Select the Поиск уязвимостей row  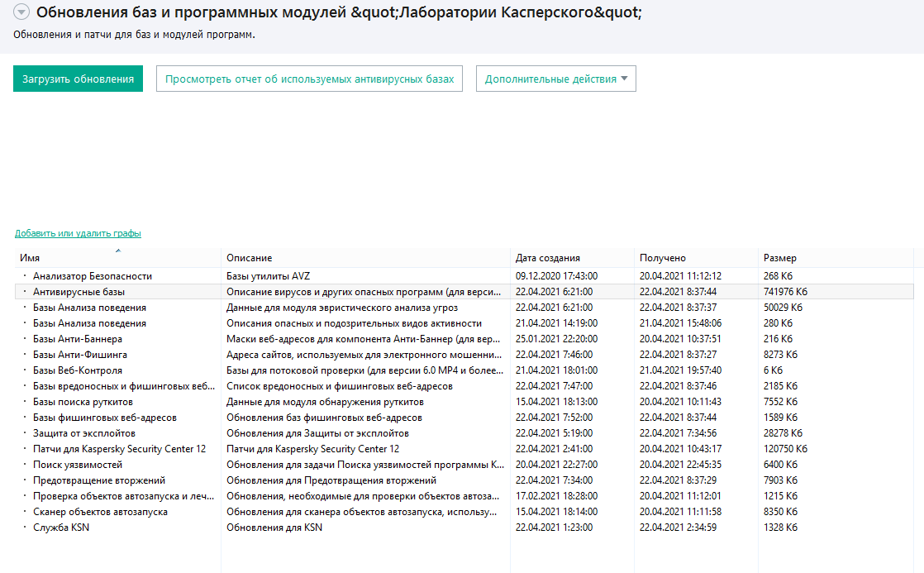point(464,465)
